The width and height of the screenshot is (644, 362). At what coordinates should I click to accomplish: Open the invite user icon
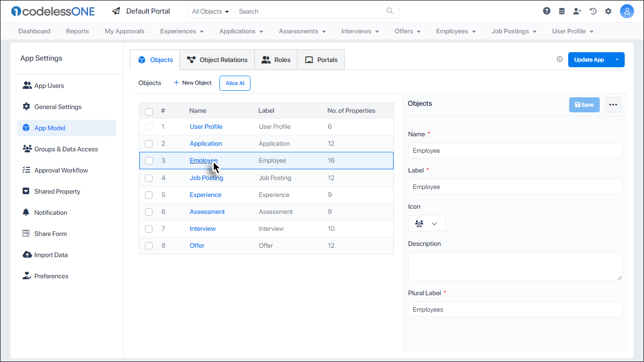click(577, 11)
